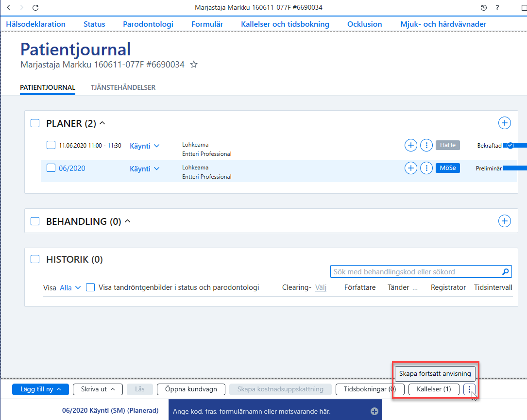Check the PLANER section checkbox
Screen dimensions: 527x420
[35, 123]
